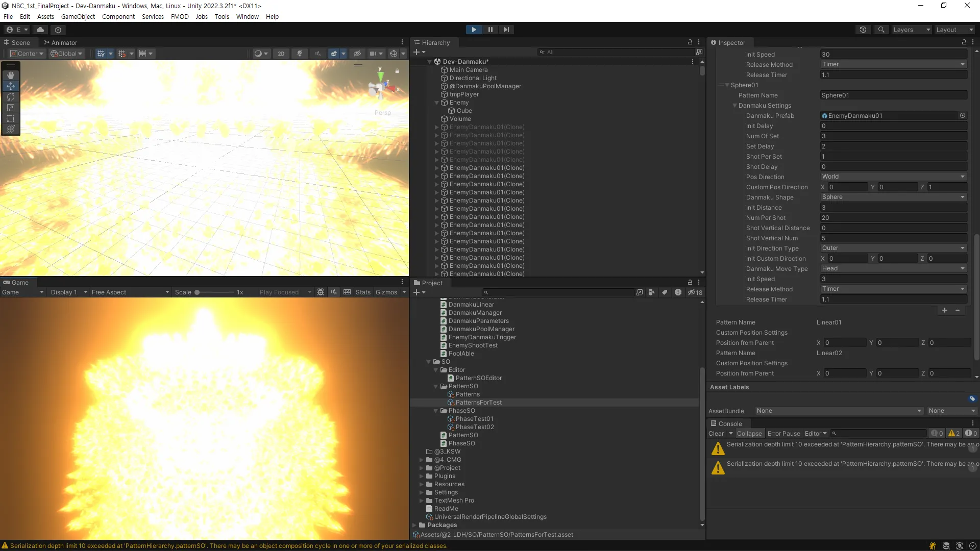980x551 pixels.
Task: Select the Rotate tool in Scene
Action: tap(10, 97)
